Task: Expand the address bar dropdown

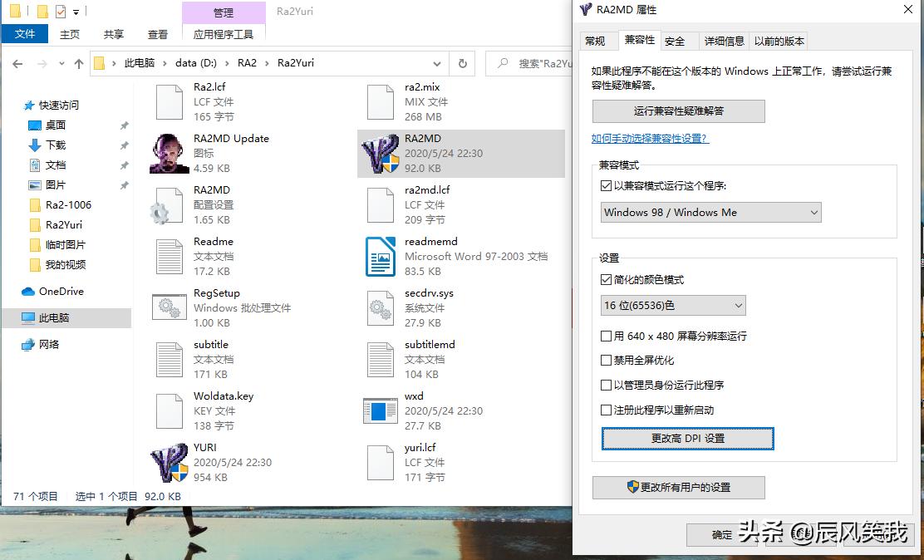Action: tap(437, 62)
